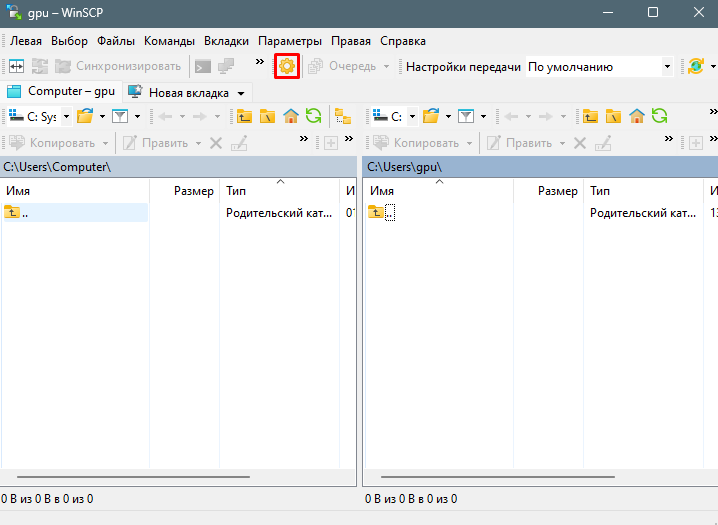Viewport: 718px width, 525px height.
Task: Click Копировать in the Computer panel toolbar
Action: pyautogui.click(x=53, y=143)
